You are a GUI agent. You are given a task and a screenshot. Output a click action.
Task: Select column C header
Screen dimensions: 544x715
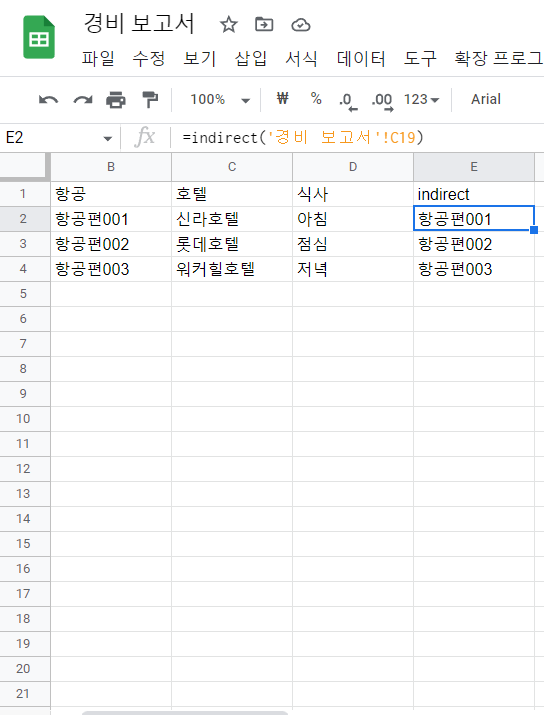click(232, 167)
